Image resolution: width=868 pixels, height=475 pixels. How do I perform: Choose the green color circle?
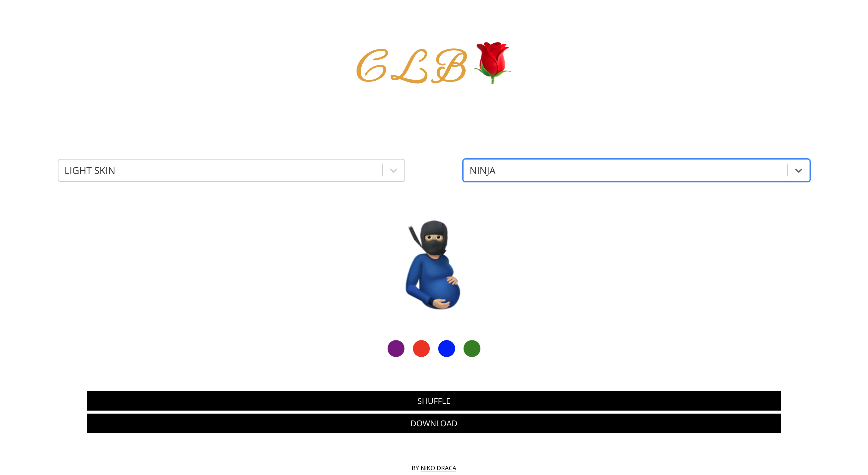click(x=472, y=348)
